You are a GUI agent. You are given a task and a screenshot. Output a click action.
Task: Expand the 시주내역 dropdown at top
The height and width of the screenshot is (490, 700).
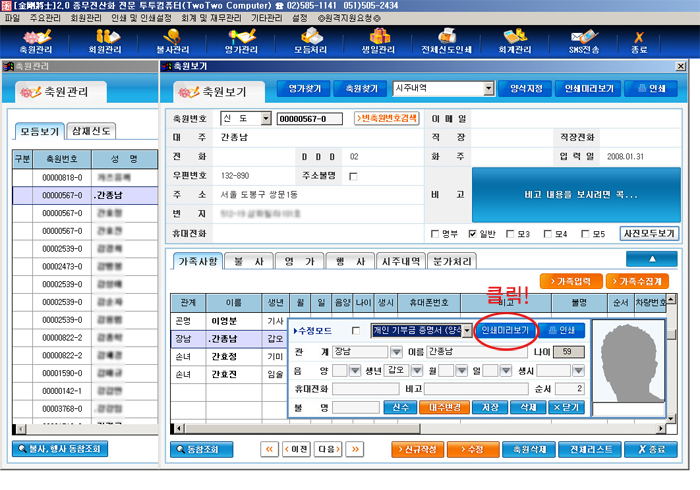pyautogui.click(x=489, y=88)
